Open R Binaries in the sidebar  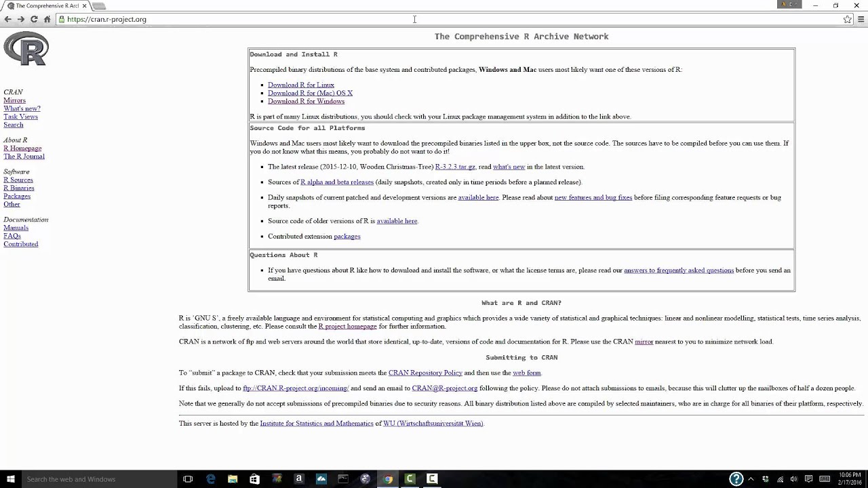[x=19, y=188]
